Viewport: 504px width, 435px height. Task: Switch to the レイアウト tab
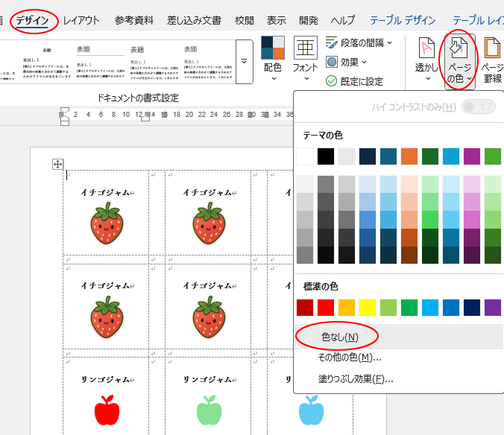click(81, 21)
